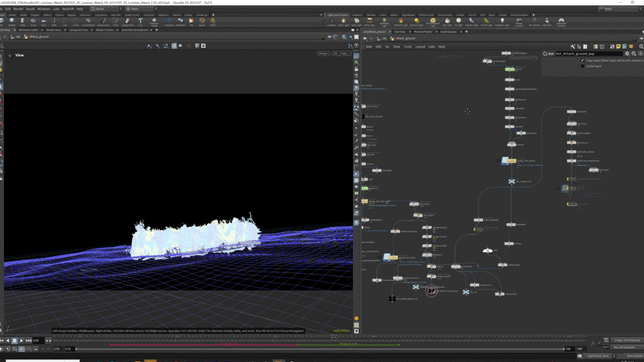Screen dimensions: 644x362
Task: Switch to the Geometry Spreadsheet tab
Action: [136, 29]
